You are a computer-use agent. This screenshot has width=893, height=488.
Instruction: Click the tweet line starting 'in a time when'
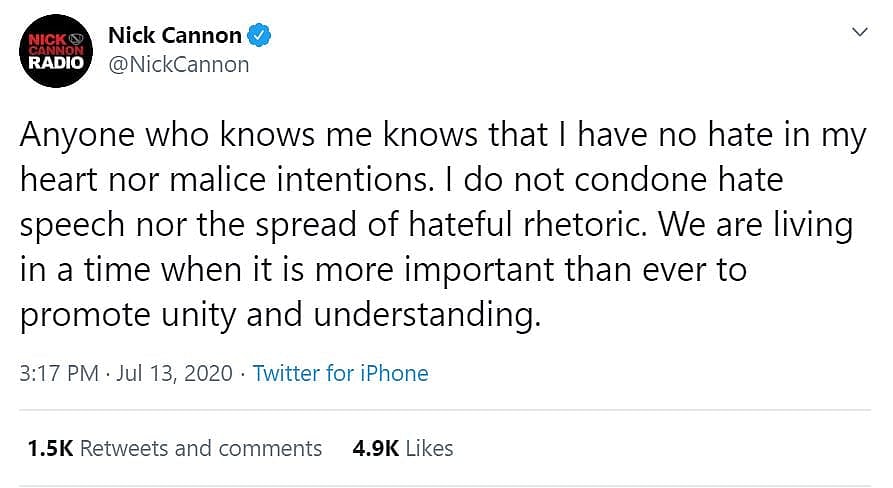[383, 270]
